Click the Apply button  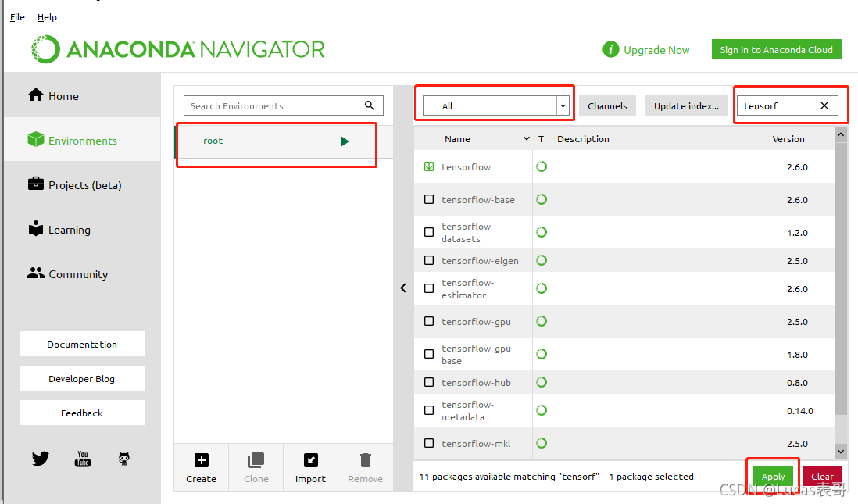pyautogui.click(x=773, y=476)
